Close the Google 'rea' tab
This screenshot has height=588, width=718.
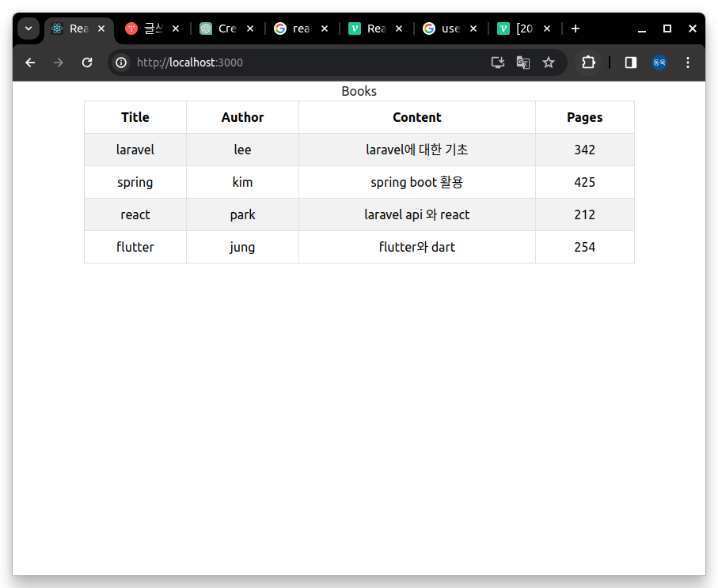[x=325, y=28]
